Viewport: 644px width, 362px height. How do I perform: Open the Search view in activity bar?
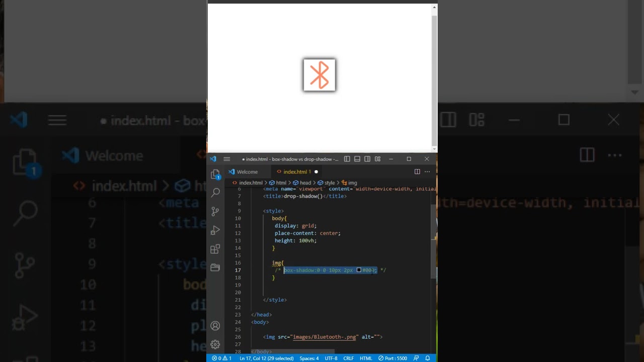(x=215, y=193)
